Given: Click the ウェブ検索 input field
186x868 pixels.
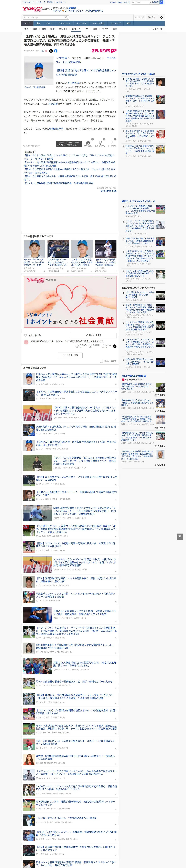Looking at the screenshot, I should click(140, 2).
